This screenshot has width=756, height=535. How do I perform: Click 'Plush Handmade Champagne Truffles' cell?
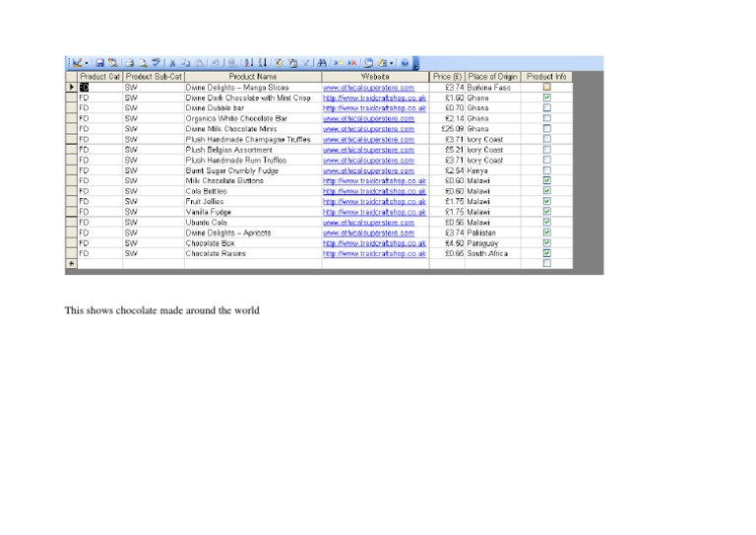253,140
